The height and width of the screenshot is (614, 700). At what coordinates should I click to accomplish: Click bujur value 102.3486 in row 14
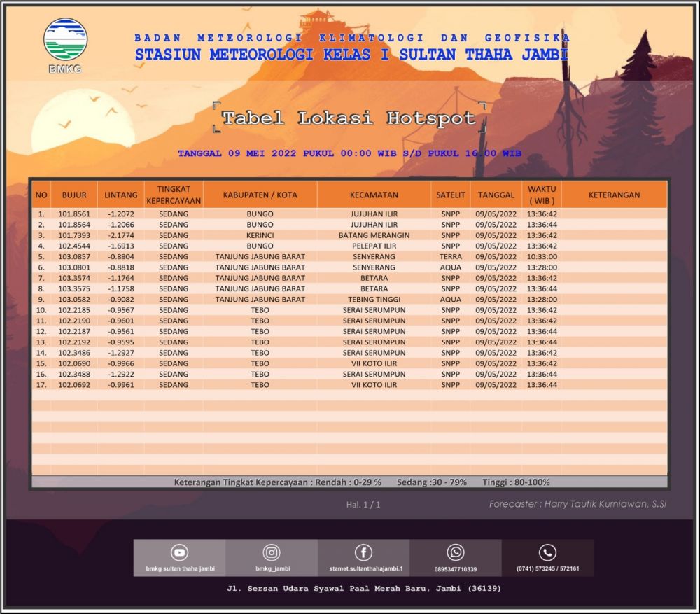74,353
